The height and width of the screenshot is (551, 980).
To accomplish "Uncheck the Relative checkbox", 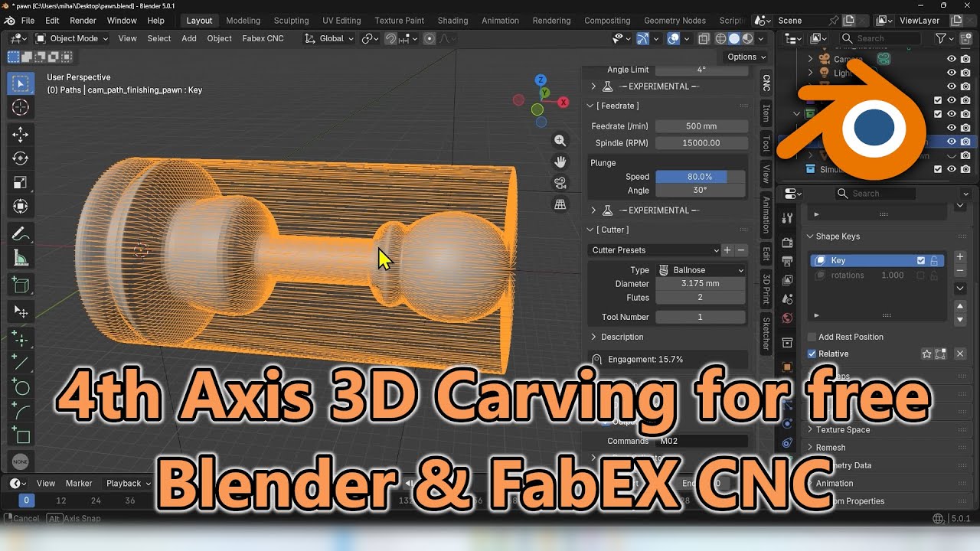I will (x=812, y=354).
